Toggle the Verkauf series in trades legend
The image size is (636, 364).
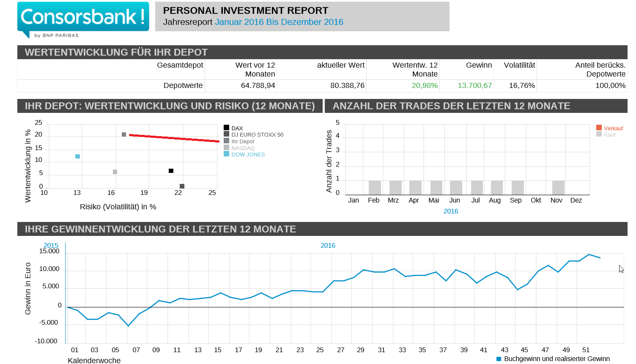tap(613, 128)
